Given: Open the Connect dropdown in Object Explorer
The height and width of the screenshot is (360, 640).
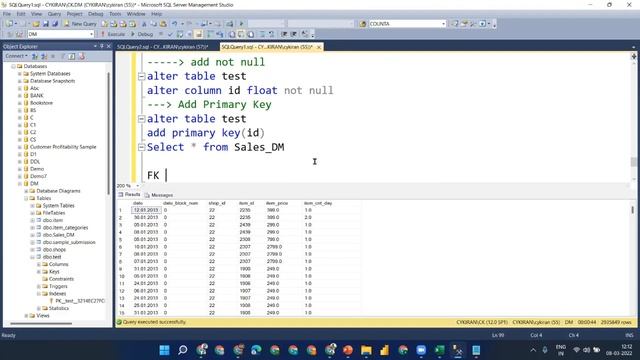Looking at the screenshot, I should pyautogui.click(x=16, y=56).
